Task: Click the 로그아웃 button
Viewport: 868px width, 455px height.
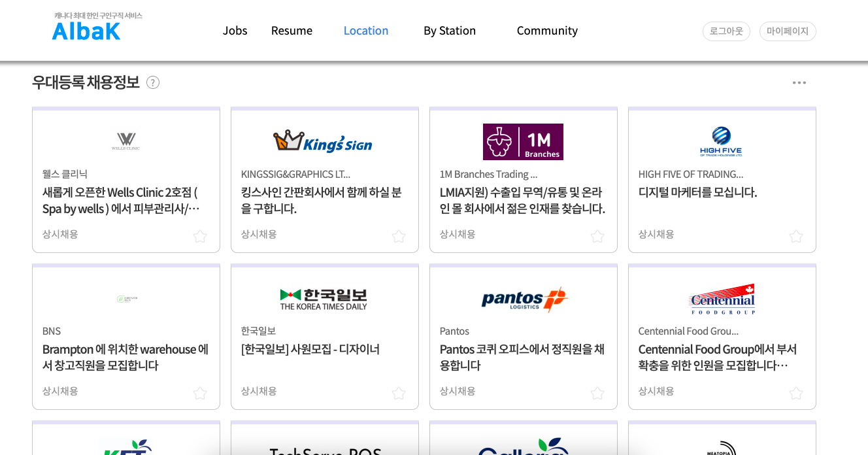Action: click(x=726, y=31)
